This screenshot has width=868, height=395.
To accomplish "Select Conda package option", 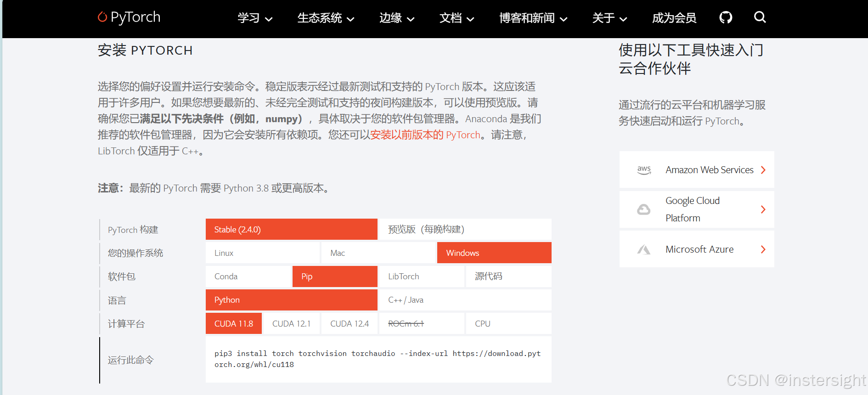I will (248, 276).
